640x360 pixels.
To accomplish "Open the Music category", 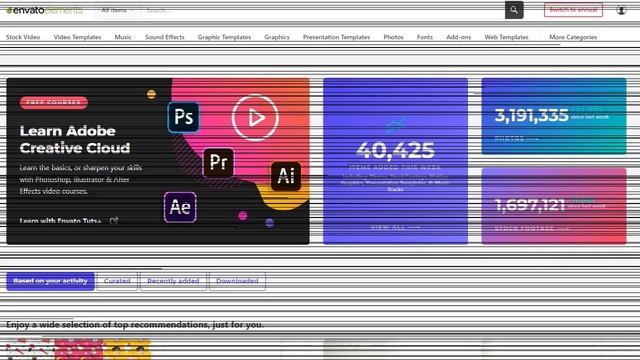I will click(x=123, y=37).
